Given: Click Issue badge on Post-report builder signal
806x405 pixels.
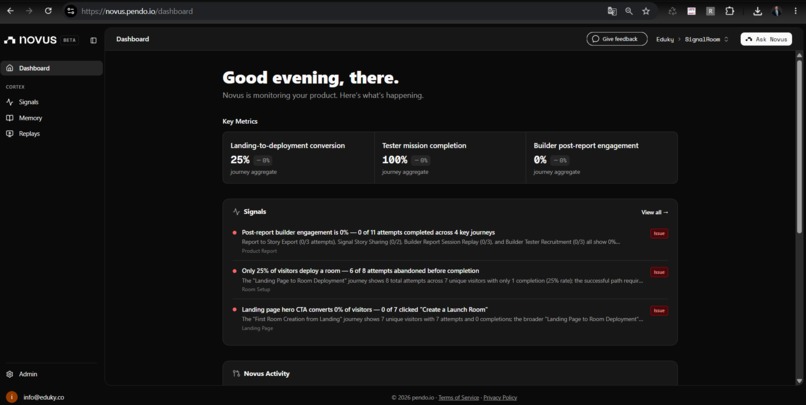Looking at the screenshot, I should 659,233.
